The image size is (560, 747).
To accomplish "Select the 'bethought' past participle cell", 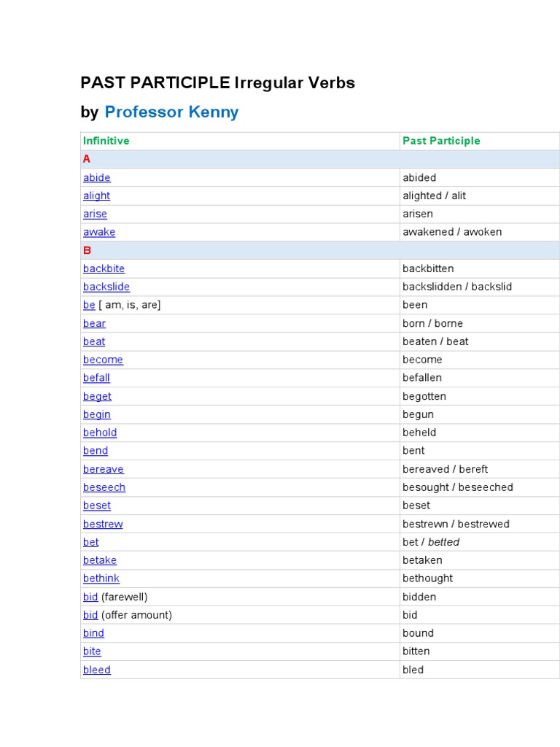I will tap(480, 578).
